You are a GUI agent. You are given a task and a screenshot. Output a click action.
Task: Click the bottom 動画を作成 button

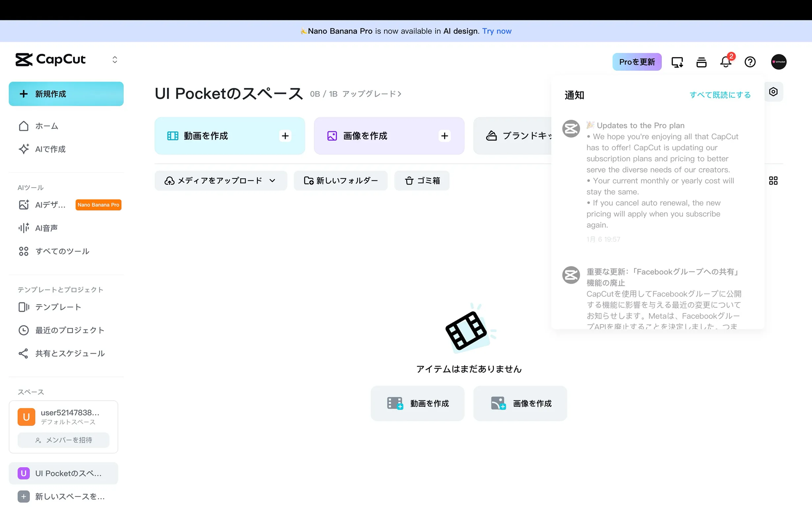point(417,403)
